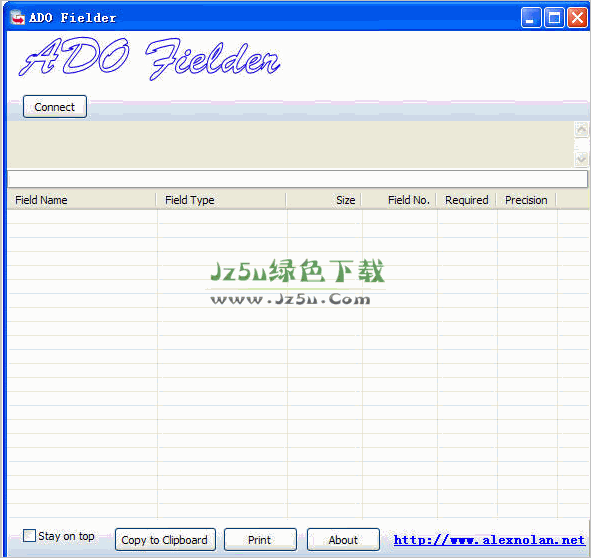Enable the Stay on top checkbox
This screenshot has height=558, width=591.
coord(29,536)
